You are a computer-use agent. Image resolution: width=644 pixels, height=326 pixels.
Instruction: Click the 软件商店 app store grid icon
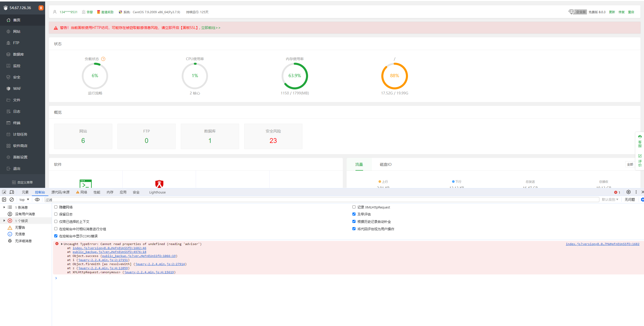(x=8, y=146)
